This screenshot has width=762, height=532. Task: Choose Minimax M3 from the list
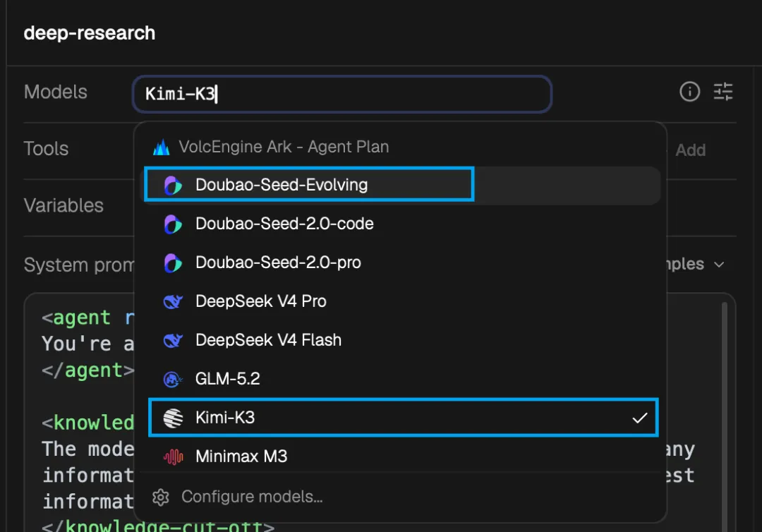tap(402, 457)
